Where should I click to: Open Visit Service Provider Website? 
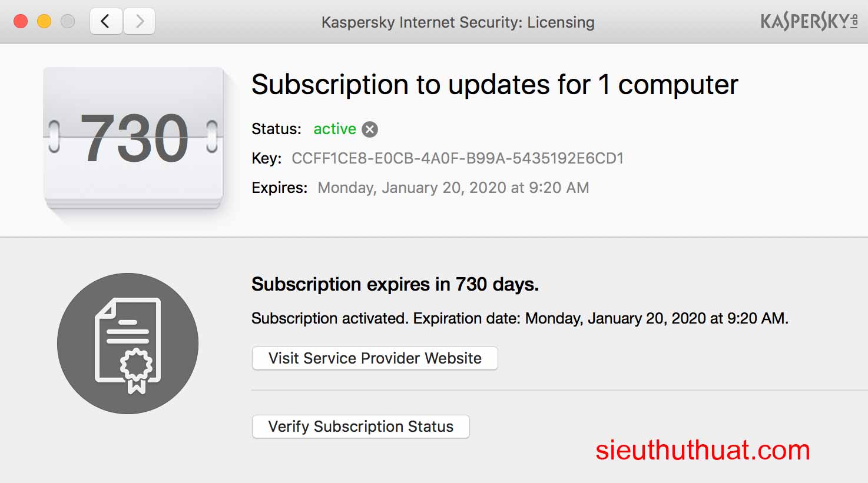coord(375,358)
